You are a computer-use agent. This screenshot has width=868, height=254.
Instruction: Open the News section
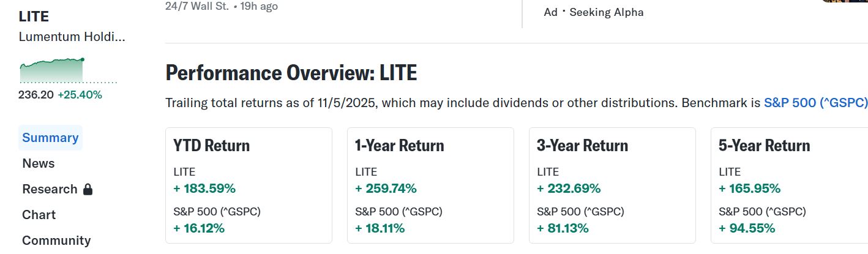click(x=39, y=163)
